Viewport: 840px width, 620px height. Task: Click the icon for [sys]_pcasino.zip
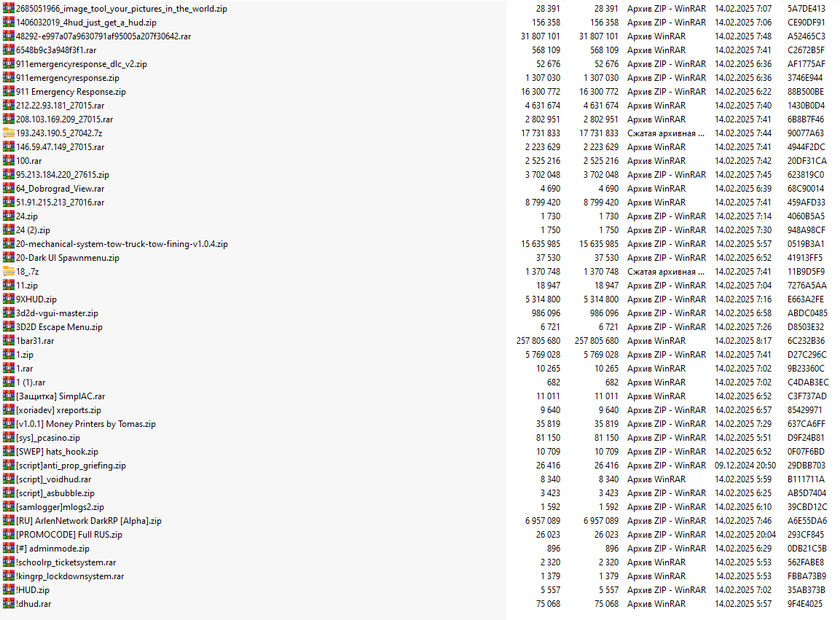coord(9,438)
